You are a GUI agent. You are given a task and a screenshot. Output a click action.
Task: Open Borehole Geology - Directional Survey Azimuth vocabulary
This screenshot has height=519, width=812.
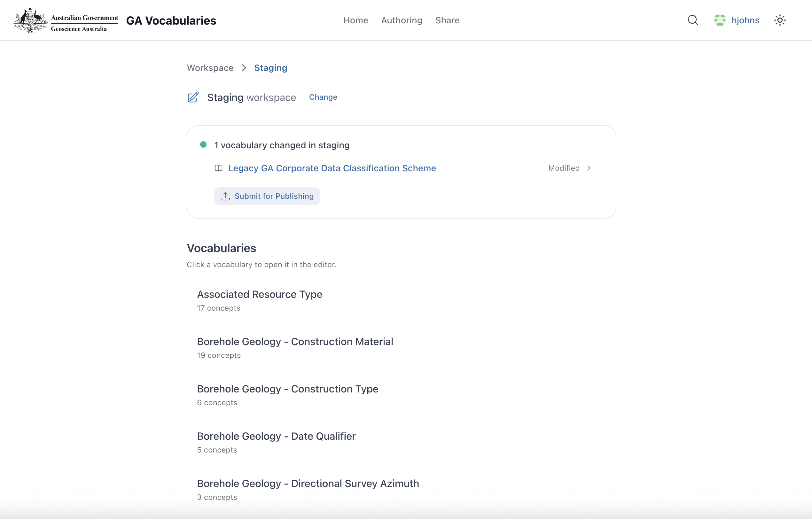click(308, 483)
